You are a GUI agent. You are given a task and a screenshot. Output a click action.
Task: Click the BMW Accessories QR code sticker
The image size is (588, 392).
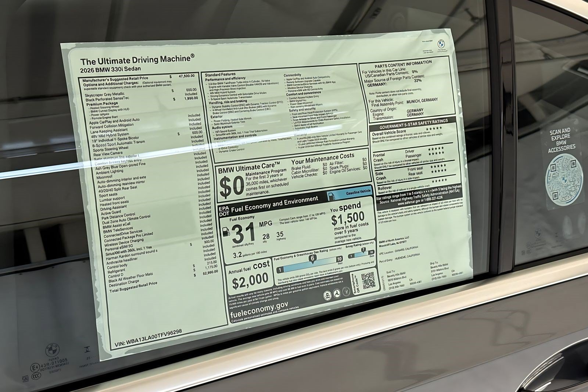[565, 179]
